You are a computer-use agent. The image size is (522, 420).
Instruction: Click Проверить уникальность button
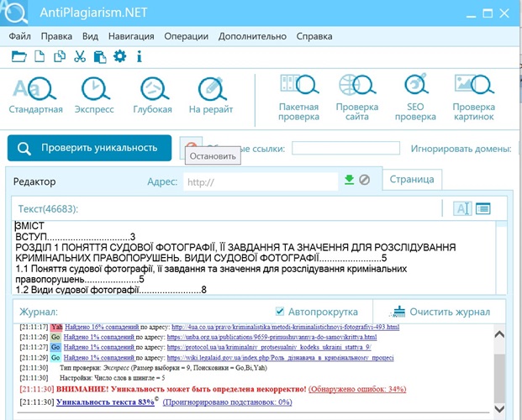tap(90, 148)
